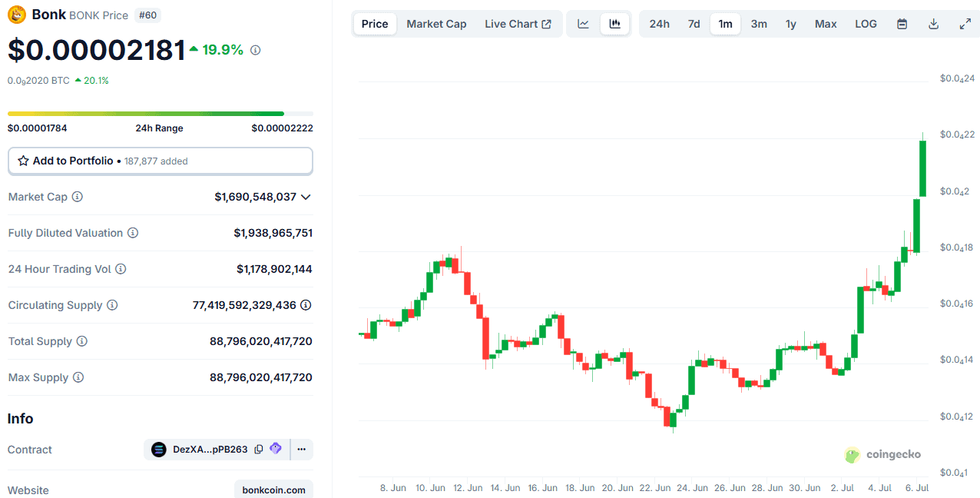
Task: Open the contract more-options ellipsis menu
Action: click(x=301, y=450)
